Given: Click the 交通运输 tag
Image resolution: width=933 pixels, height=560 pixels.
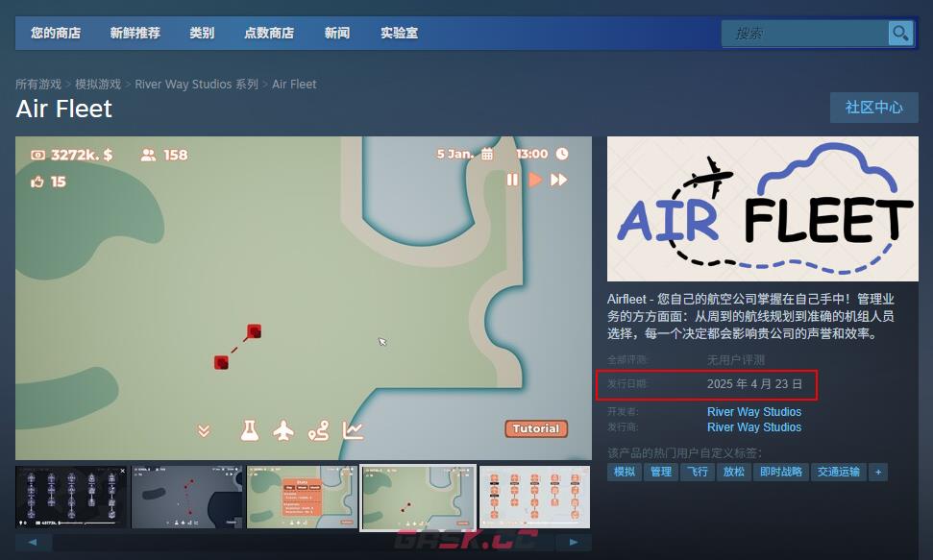Looking at the screenshot, I should click(x=839, y=472).
